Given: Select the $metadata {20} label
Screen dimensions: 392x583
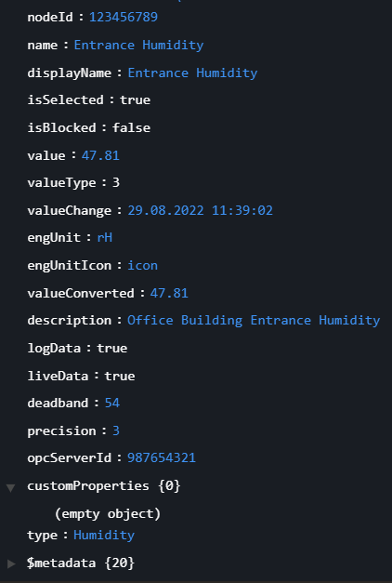Looking at the screenshot, I should (81, 563).
